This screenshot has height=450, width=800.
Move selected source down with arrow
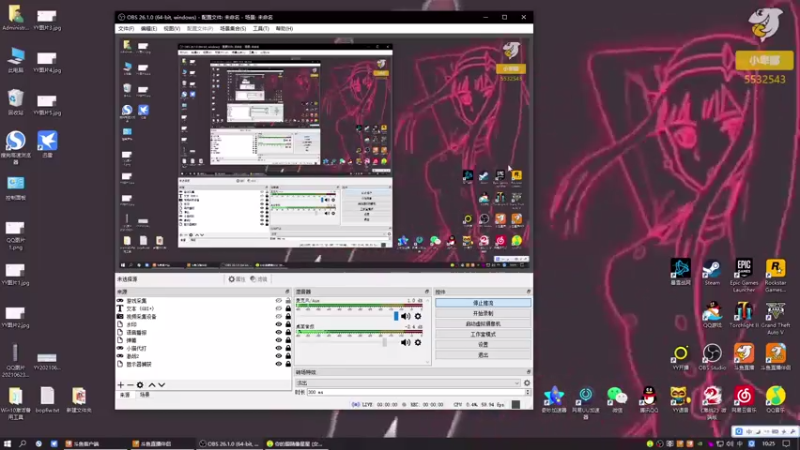[161, 385]
